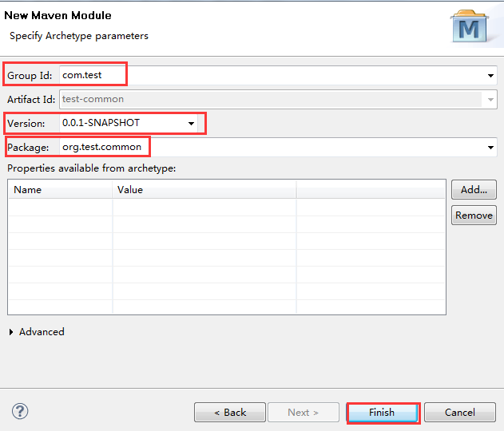Click the Maven module wizard icon

click(470, 26)
